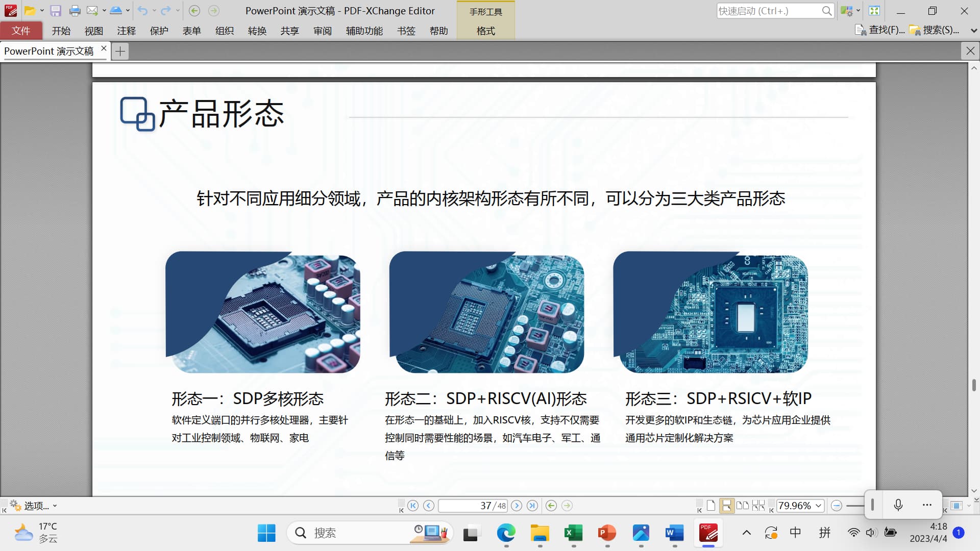This screenshot has height=551, width=980.
Task: Toggle continuous page layout mode
Action: (726, 506)
